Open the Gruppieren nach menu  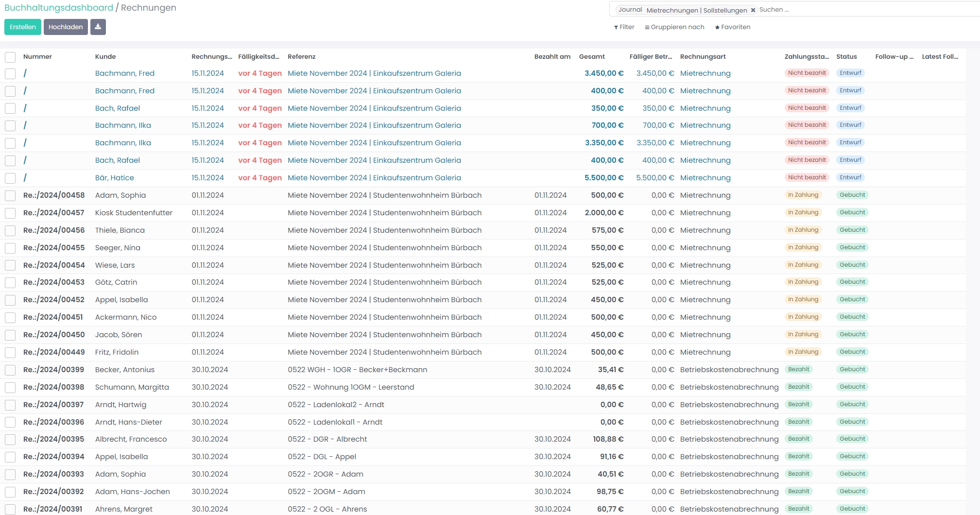point(674,27)
